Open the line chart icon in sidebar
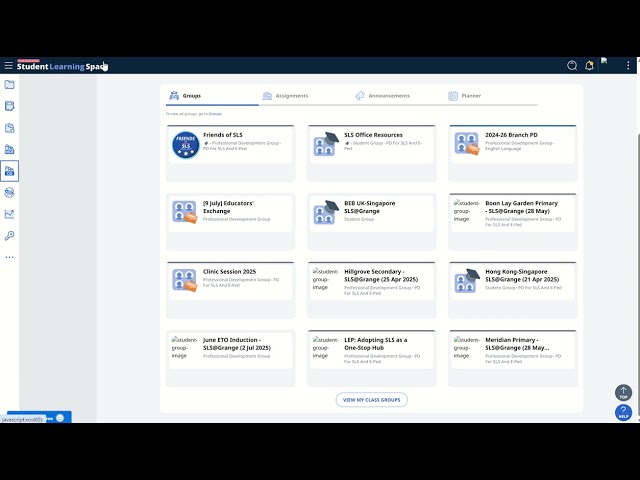The width and height of the screenshot is (640, 480). 9,214
